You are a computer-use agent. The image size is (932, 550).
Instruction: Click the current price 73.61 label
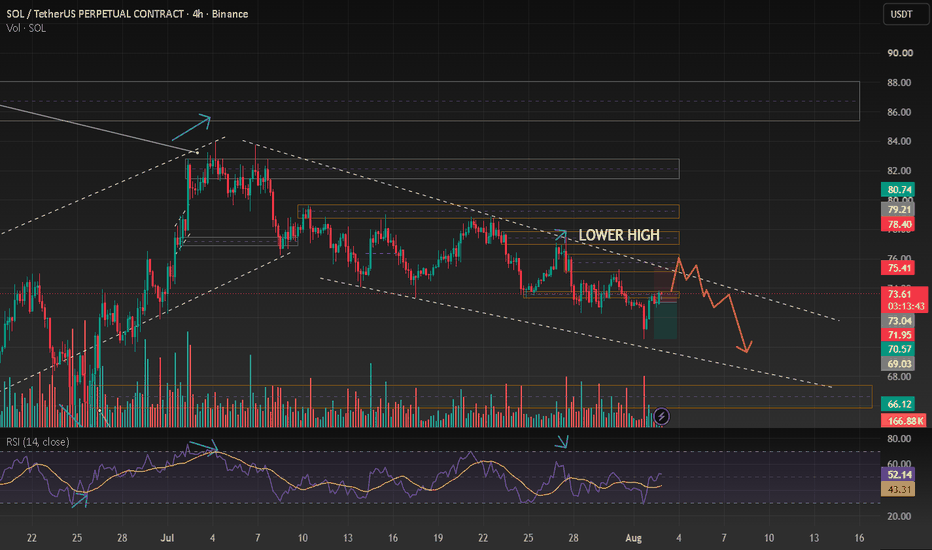[x=899, y=294]
